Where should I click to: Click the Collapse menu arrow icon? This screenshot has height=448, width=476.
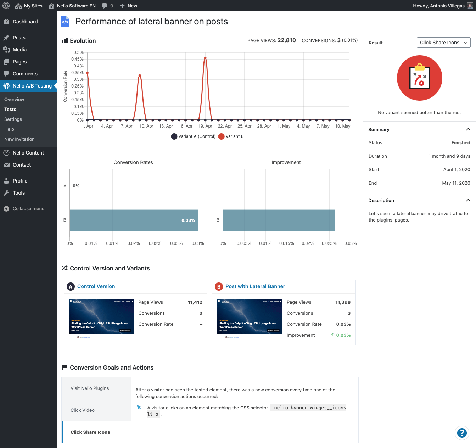click(x=6, y=209)
